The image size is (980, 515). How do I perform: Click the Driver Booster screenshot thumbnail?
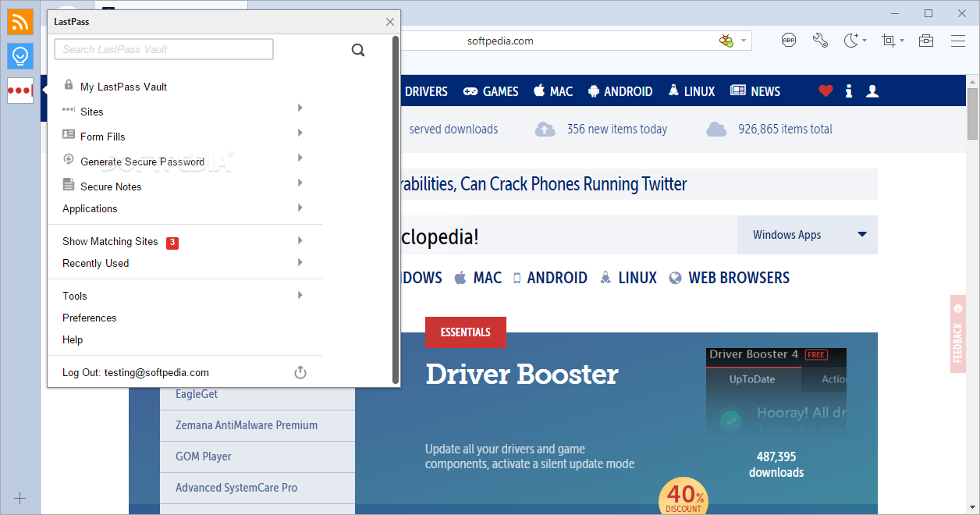tap(776, 392)
